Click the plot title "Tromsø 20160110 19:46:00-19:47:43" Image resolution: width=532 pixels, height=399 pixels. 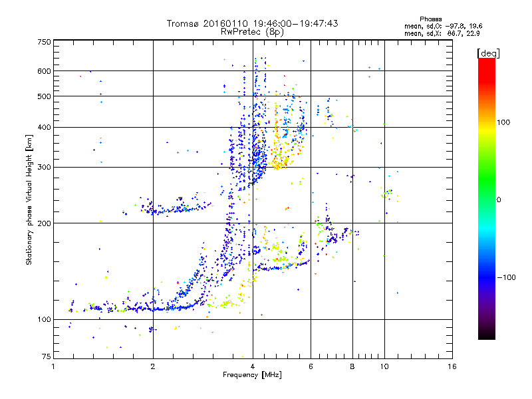pos(253,23)
